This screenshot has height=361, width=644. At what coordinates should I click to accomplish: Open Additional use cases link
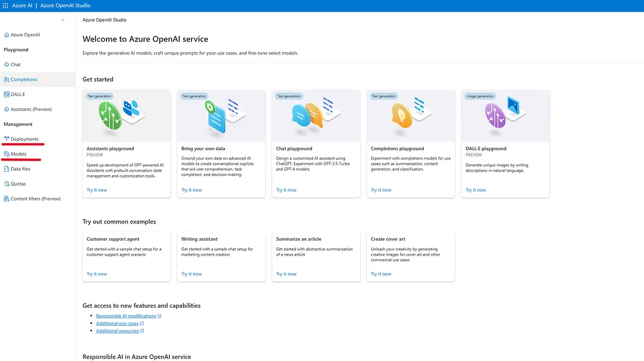(x=117, y=323)
